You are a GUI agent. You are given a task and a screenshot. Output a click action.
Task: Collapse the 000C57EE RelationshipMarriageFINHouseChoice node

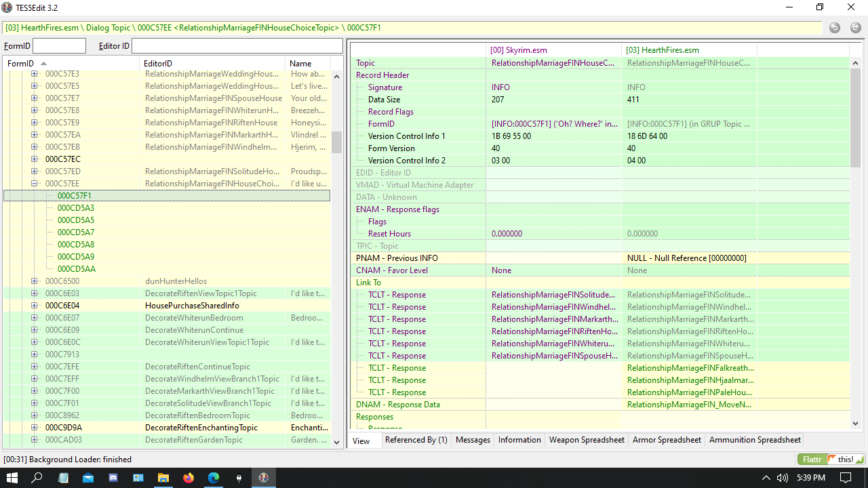coord(34,184)
